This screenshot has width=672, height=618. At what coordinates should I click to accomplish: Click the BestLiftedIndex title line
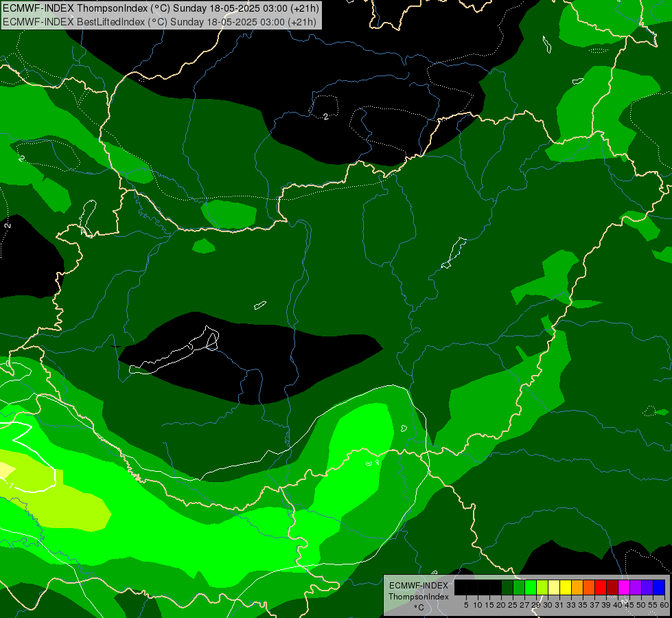pyautogui.click(x=159, y=22)
